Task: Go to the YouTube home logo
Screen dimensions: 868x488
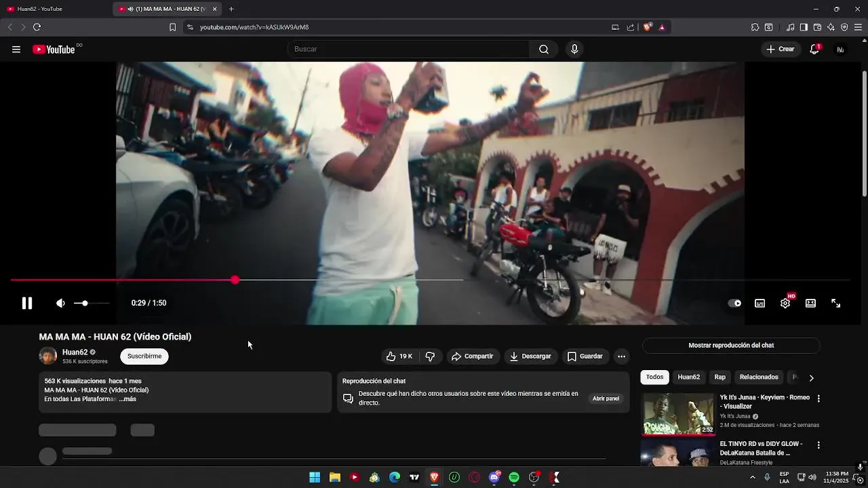Action: (54, 49)
